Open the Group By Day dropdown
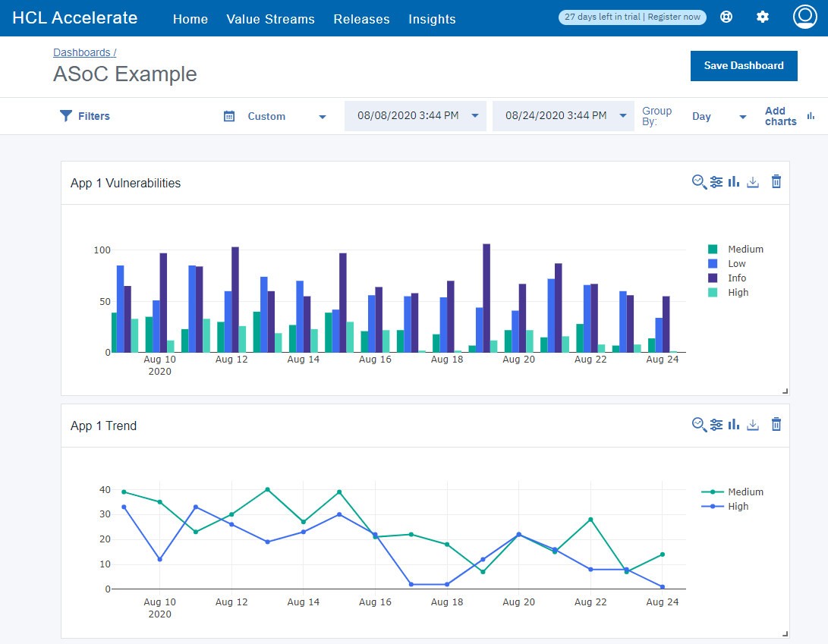This screenshot has height=644, width=828. click(x=719, y=116)
